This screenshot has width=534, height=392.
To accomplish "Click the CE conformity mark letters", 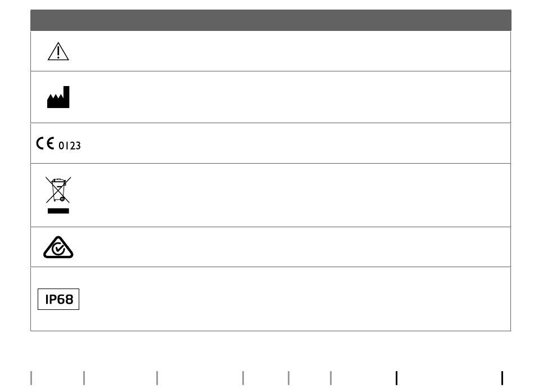I will tap(46, 143).
